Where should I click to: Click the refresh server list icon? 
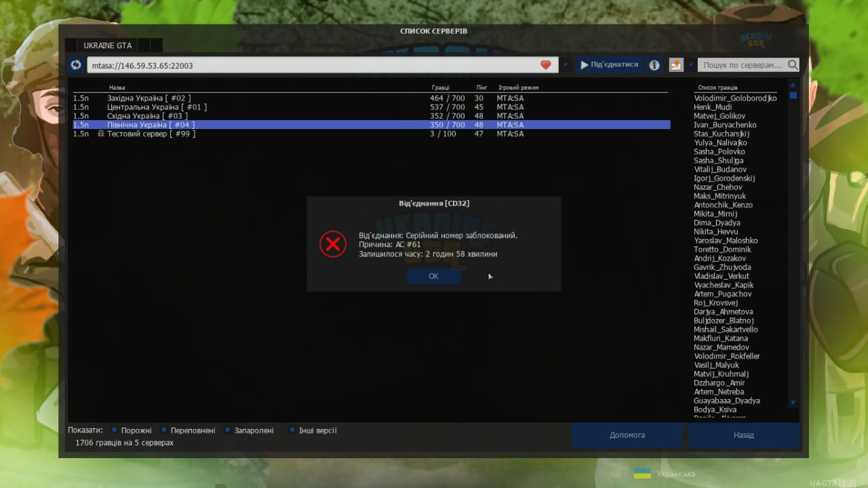(76, 65)
